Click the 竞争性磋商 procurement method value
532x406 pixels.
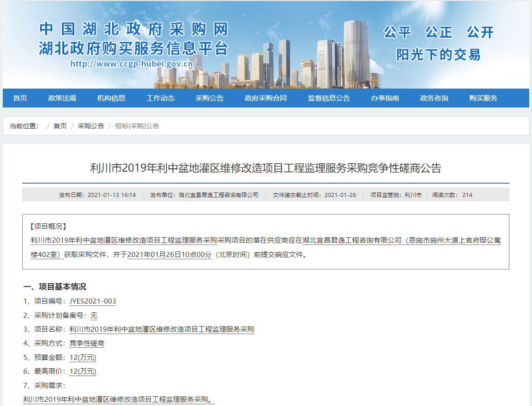[87, 343]
